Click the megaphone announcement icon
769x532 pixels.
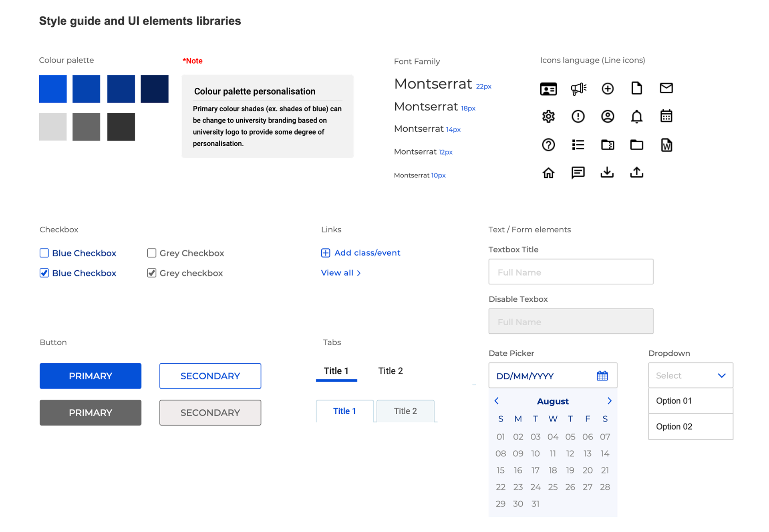click(578, 89)
